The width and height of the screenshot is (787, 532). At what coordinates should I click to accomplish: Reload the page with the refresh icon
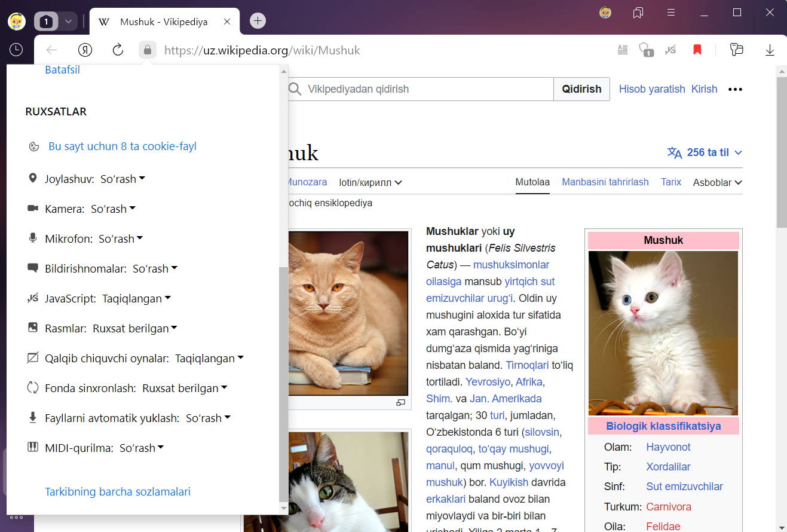point(118,50)
